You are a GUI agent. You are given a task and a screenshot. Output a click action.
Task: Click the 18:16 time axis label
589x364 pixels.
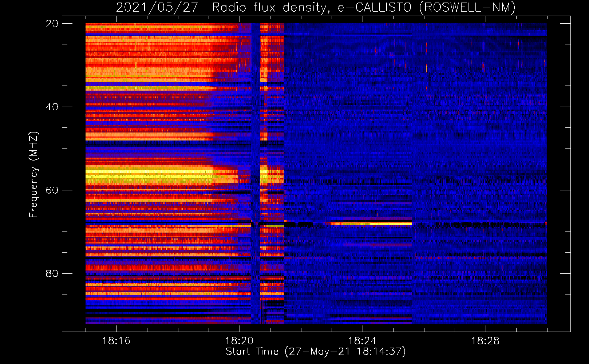116,341
